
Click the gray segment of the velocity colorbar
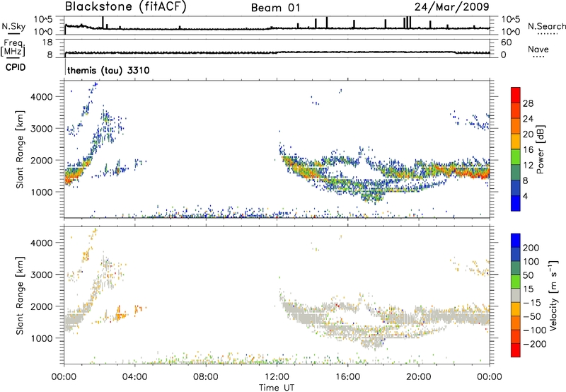click(x=516, y=296)
